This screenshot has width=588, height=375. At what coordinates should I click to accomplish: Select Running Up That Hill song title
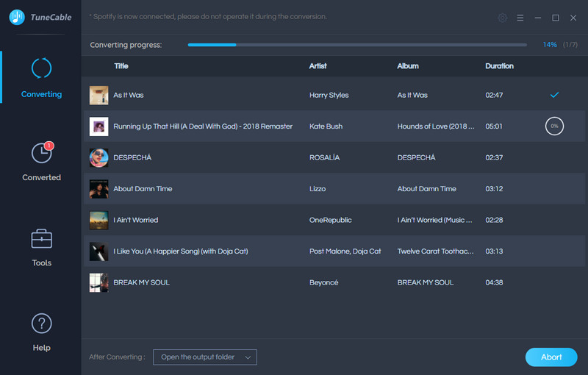point(203,126)
